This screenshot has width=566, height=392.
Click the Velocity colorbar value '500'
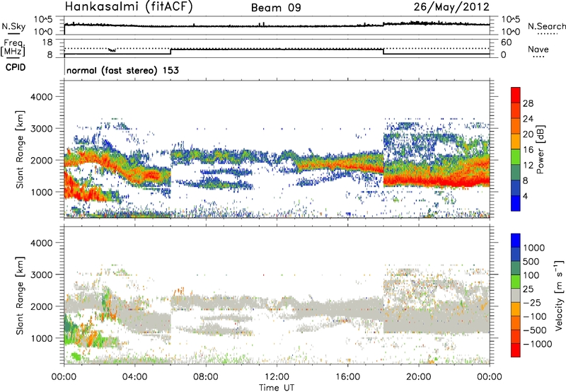pyautogui.click(x=531, y=261)
